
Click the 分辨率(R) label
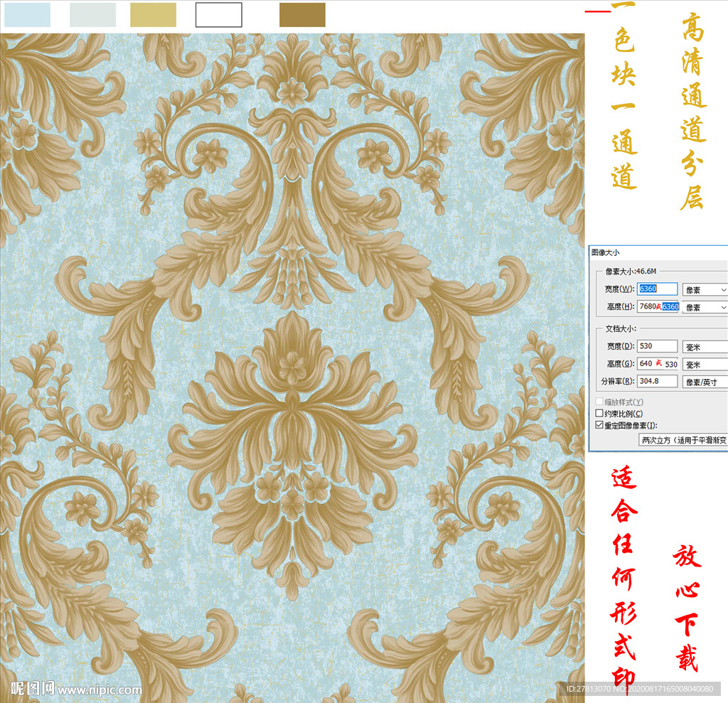[618, 381]
